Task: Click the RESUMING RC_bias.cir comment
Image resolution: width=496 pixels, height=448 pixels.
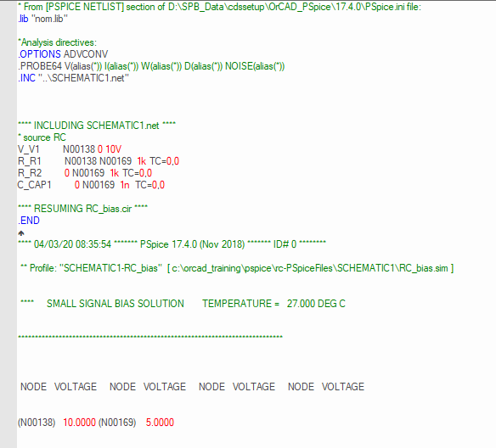Action: click(83, 209)
